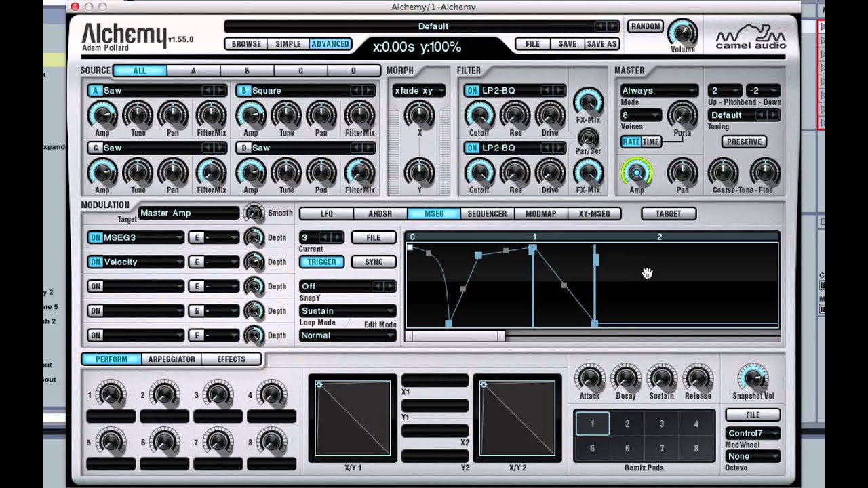Toggle second LP2-BQ filter ON
The width and height of the screenshot is (868, 488).
(472, 148)
